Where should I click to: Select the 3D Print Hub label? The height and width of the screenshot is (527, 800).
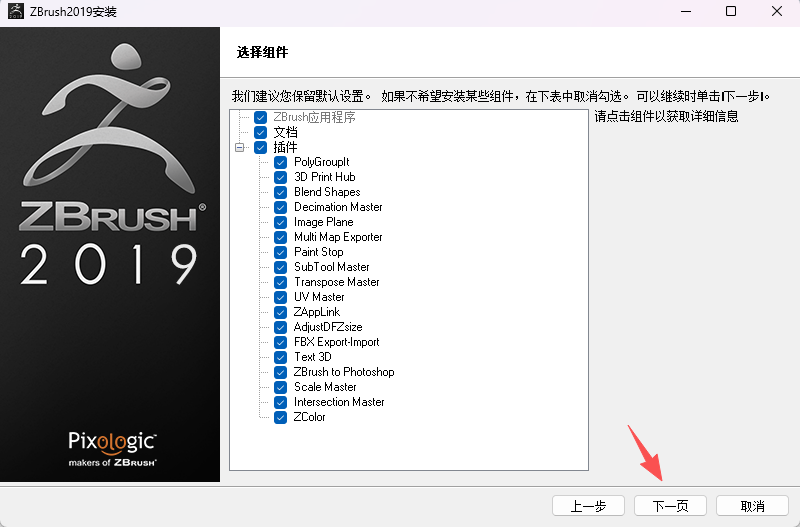324,177
